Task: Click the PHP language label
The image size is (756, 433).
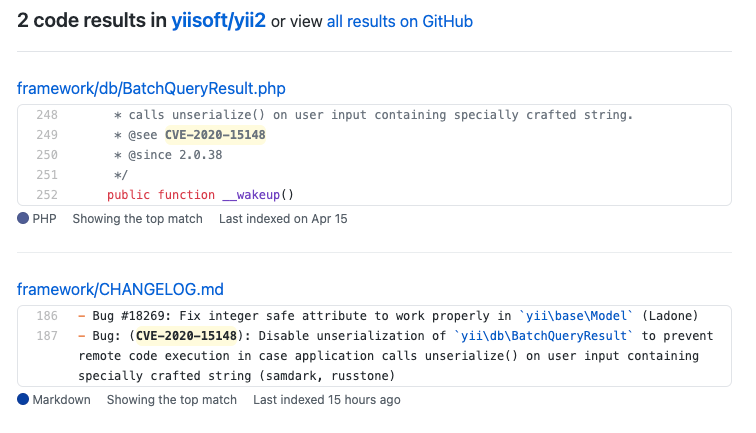Action: 44,218
